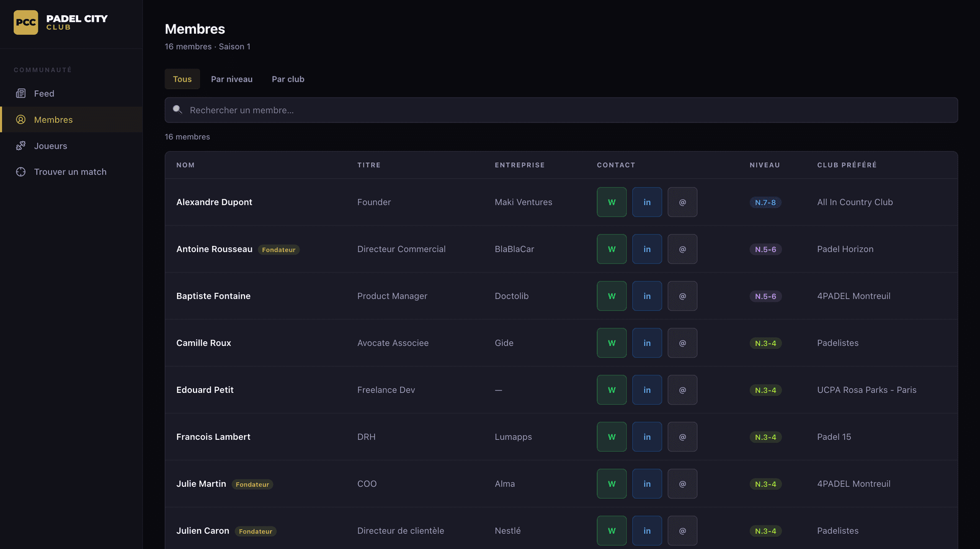The image size is (980, 549).
Task: Open LinkedIn profile of Camille Roux
Action: pyautogui.click(x=647, y=343)
